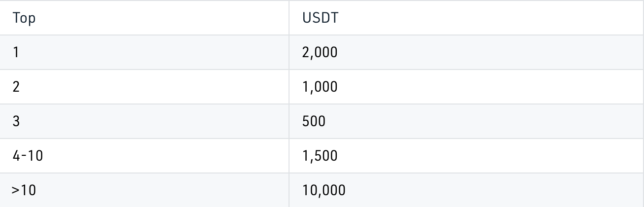644x207 pixels.
Task: Click the column divider between Top and USDT headers
Action: 289,19
